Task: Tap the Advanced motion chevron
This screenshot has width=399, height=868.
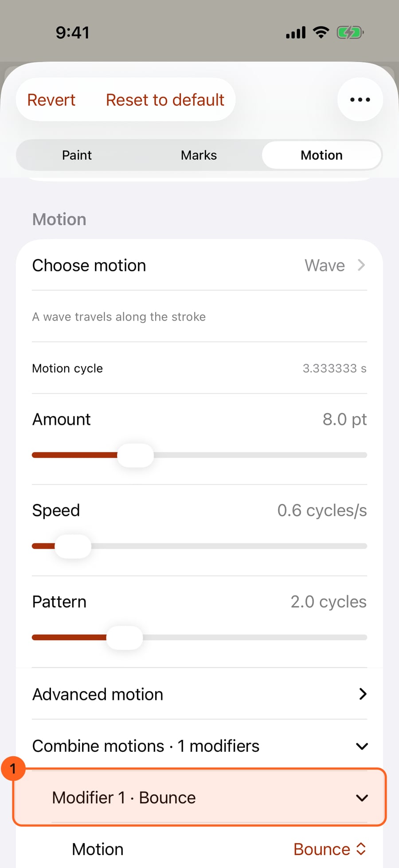Action: click(363, 694)
